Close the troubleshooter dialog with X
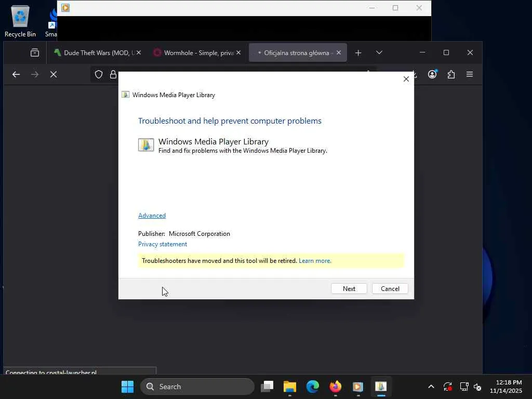The width and height of the screenshot is (532, 399). 406,79
